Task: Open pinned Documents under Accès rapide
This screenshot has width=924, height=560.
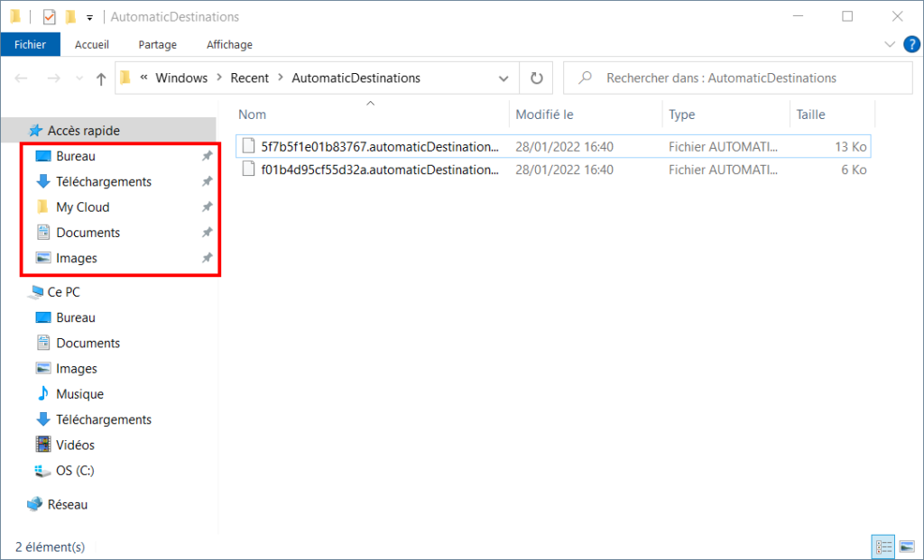Action: tap(88, 233)
